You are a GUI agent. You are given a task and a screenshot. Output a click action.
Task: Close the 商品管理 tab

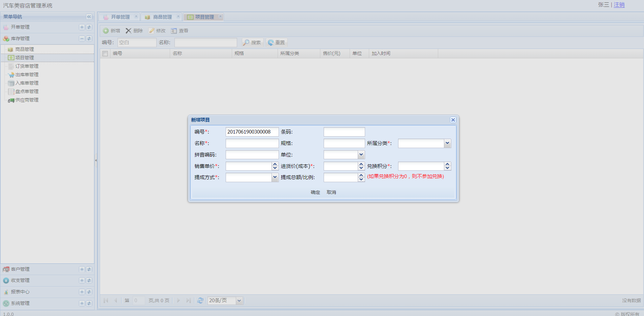pos(178,16)
